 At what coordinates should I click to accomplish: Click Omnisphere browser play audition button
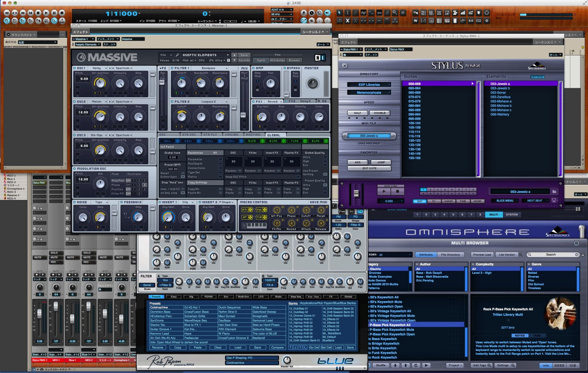point(426,365)
